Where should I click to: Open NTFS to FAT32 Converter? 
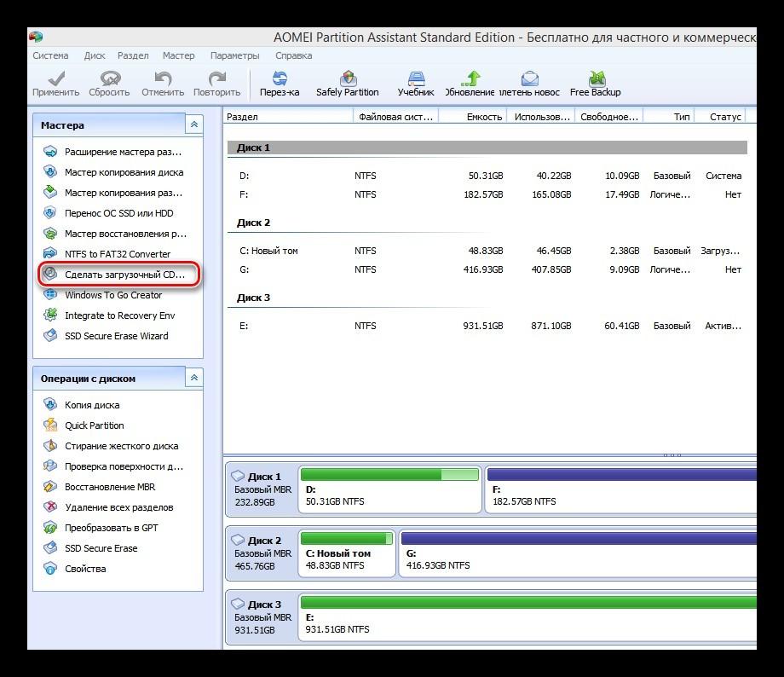click(107, 254)
